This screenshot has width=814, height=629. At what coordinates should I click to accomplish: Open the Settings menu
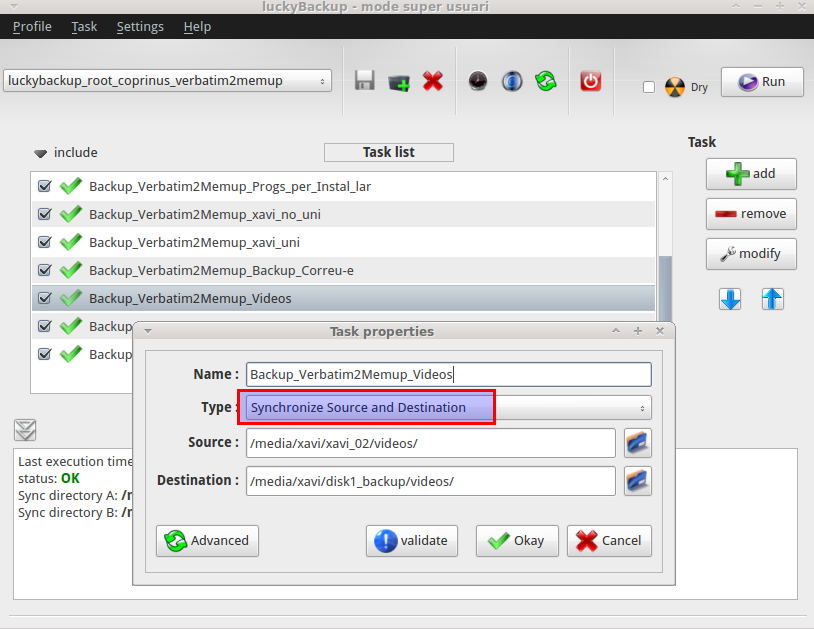140,26
